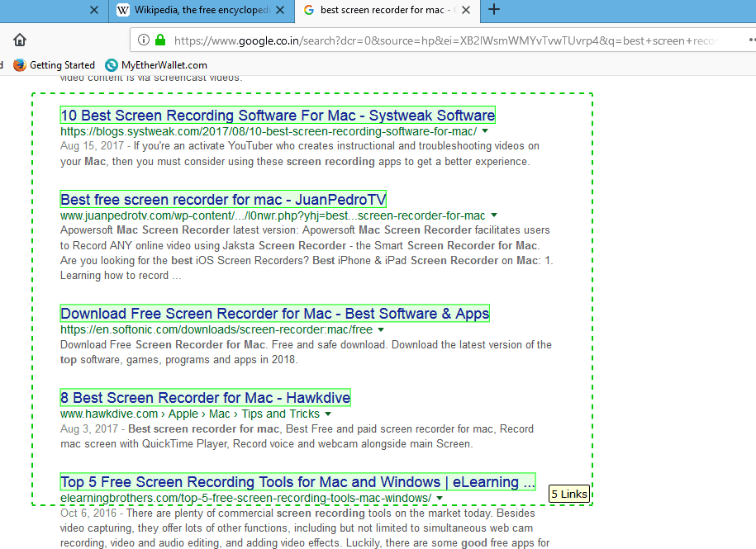Image resolution: width=756 pixels, height=549 pixels.
Task: Close the Wikipedia tab
Action: [279, 10]
